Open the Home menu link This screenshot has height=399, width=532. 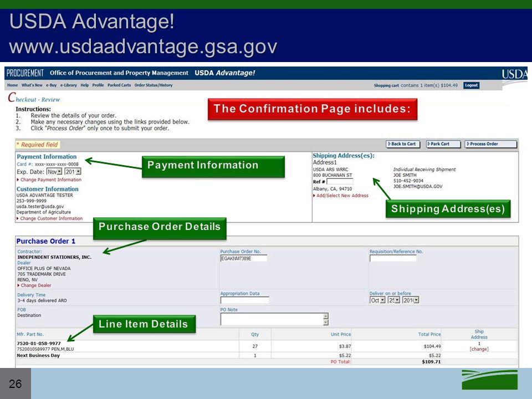(x=13, y=85)
